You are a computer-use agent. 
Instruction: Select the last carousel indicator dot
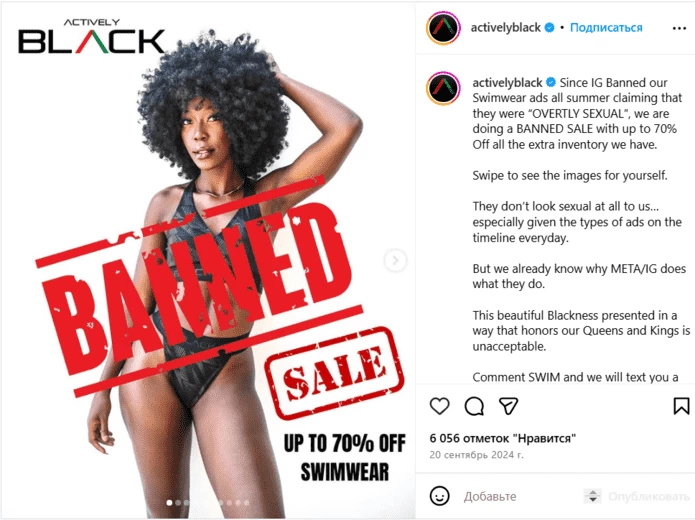click(x=246, y=503)
